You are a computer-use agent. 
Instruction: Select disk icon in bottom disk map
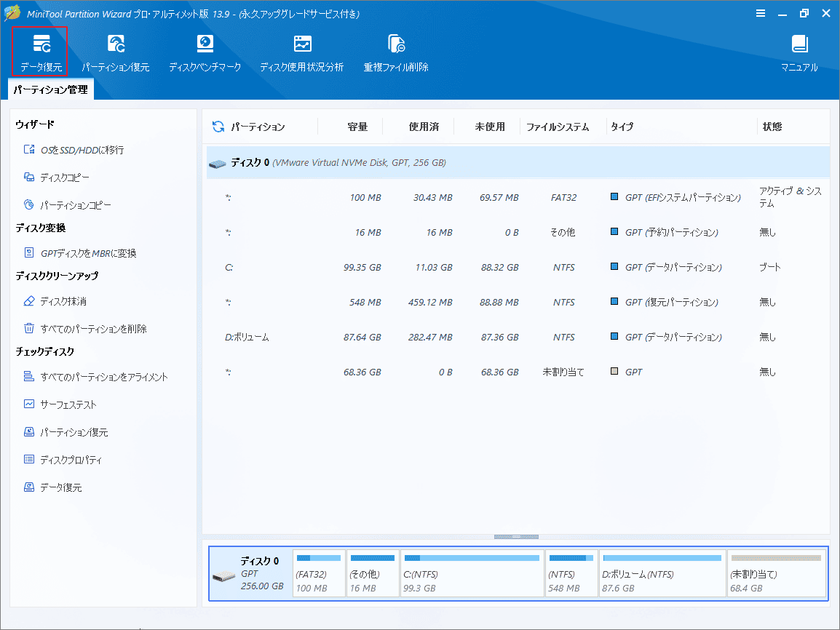223,576
